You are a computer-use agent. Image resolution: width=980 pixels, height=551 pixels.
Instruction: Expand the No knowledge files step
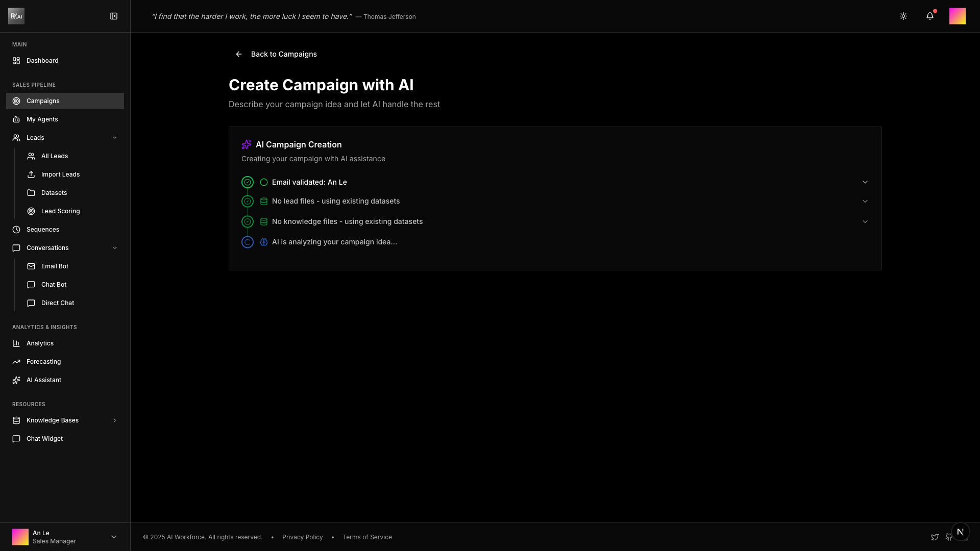(x=865, y=222)
